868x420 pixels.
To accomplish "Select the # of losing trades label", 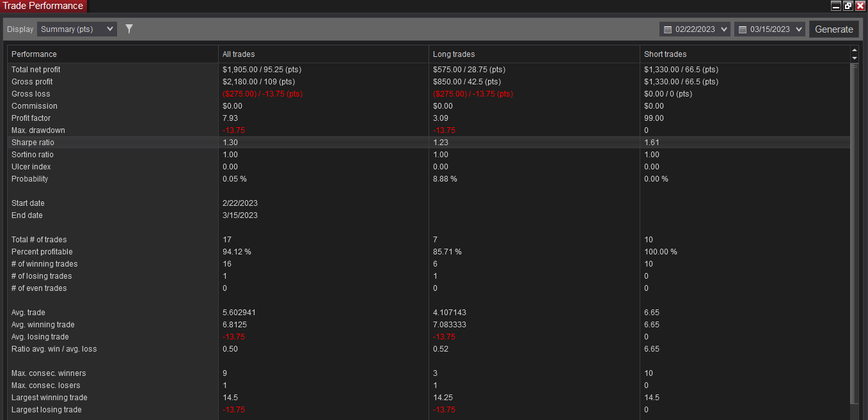I will coord(42,276).
